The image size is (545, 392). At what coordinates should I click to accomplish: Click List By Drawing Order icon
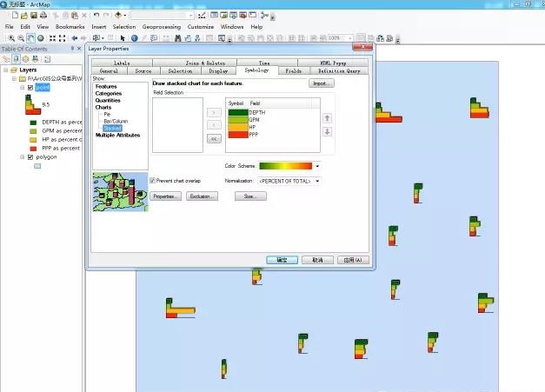(6, 59)
